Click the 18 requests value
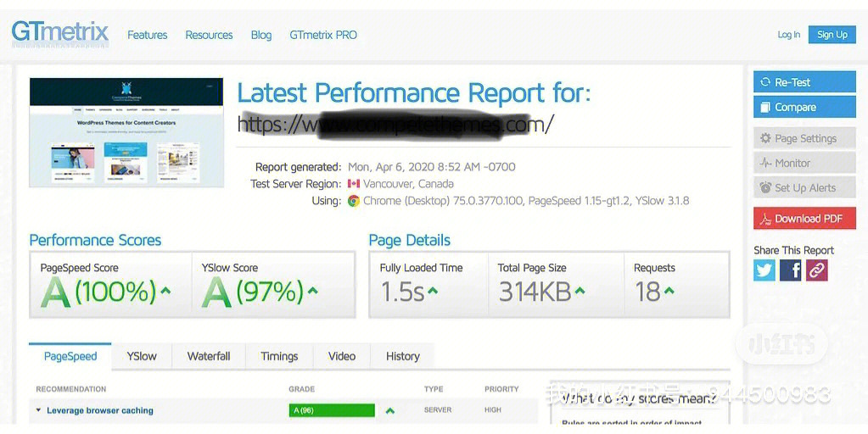Viewport: 868px width, 434px height. (x=647, y=292)
